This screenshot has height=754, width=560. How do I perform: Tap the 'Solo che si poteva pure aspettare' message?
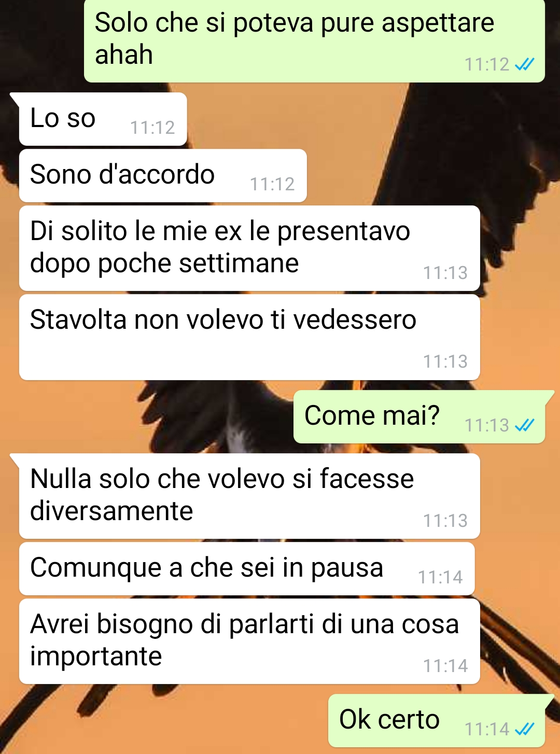[x=314, y=41]
